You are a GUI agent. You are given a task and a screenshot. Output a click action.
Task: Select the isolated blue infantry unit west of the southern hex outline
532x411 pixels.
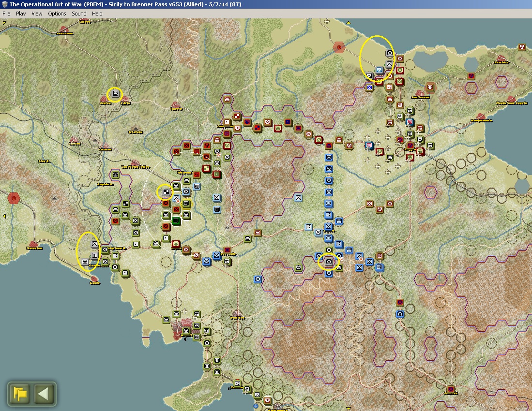[258, 279]
